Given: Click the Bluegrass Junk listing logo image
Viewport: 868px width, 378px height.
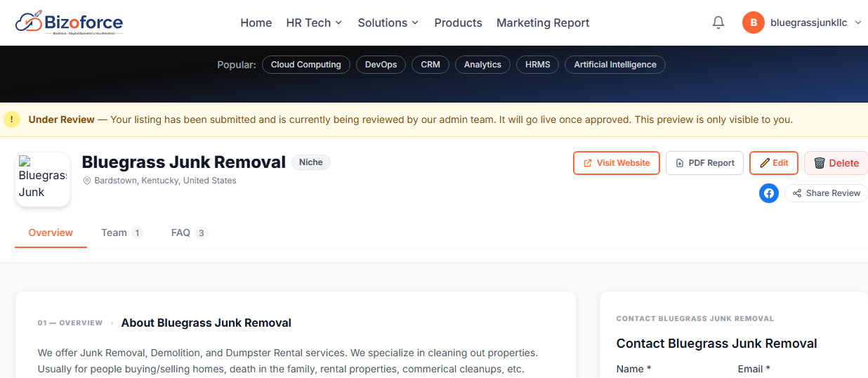Looking at the screenshot, I should tap(43, 179).
